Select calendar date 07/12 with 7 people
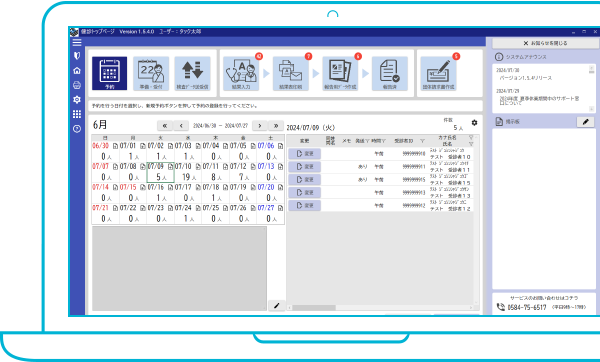This screenshot has height=362, width=600. coord(243,173)
